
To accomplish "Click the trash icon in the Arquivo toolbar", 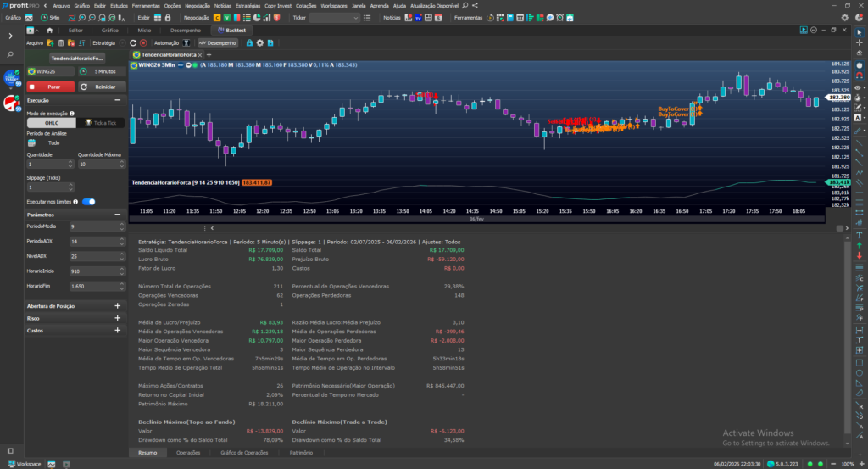I will point(60,42).
